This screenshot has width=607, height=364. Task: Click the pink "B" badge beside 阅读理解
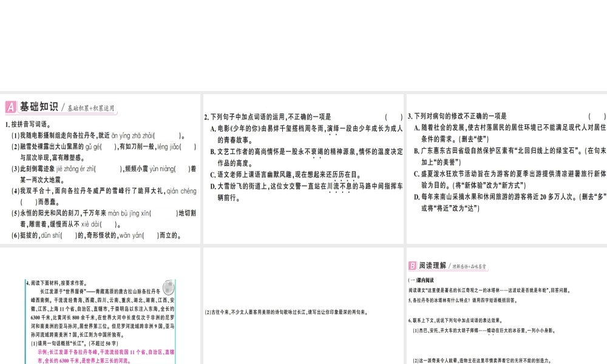[x=412, y=266]
